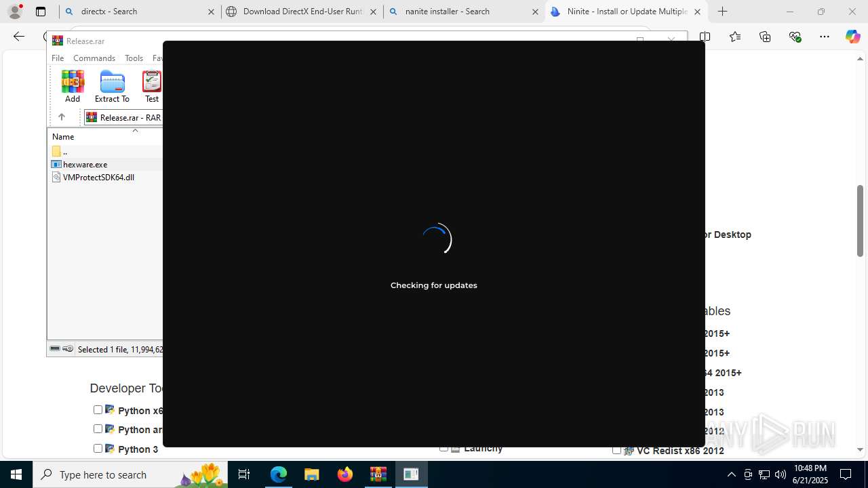Click the taskbar clock showing 10:48 PM
The width and height of the screenshot is (868, 488).
pos(810,474)
